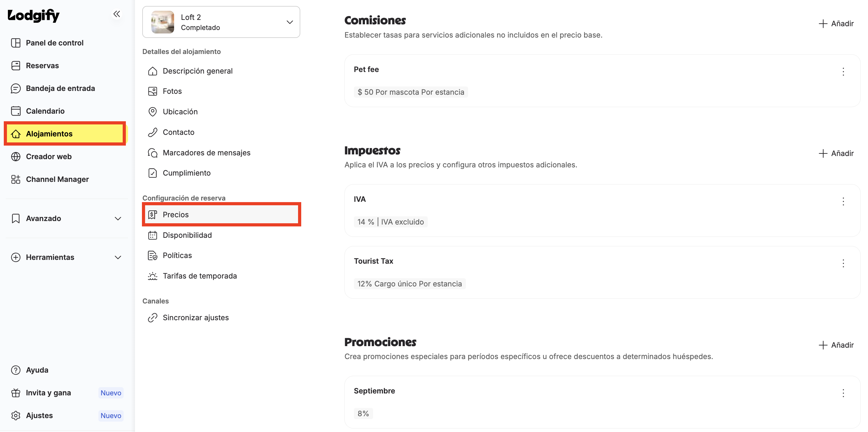The height and width of the screenshot is (432, 868).
Task: Open the Pet fee three-dot options menu
Action: pyautogui.click(x=843, y=71)
